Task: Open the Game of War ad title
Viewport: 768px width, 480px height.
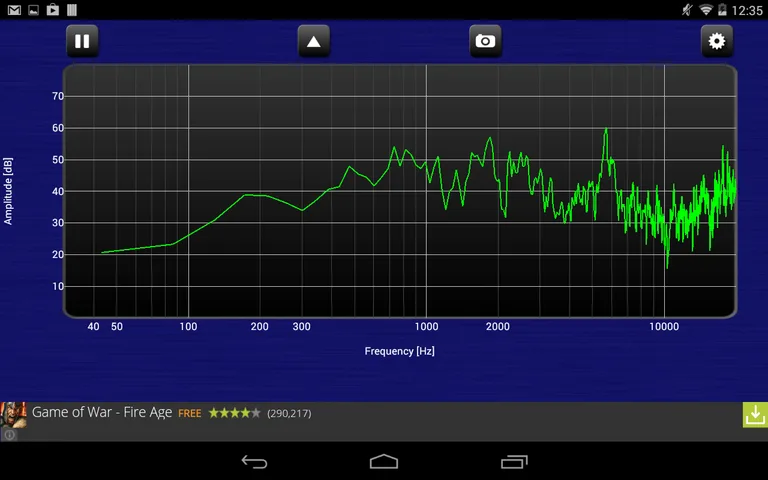Action: pos(102,412)
